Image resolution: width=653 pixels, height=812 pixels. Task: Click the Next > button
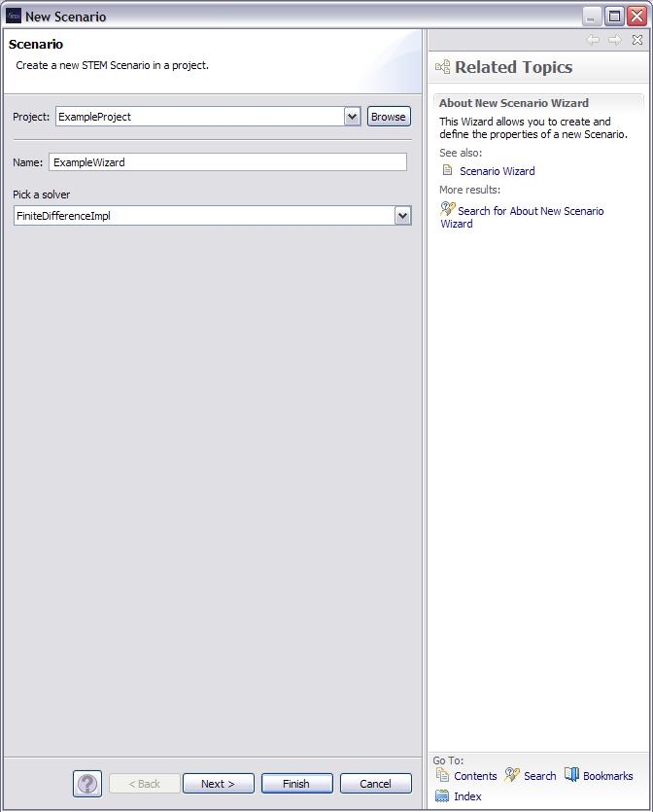tap(219, 784)
